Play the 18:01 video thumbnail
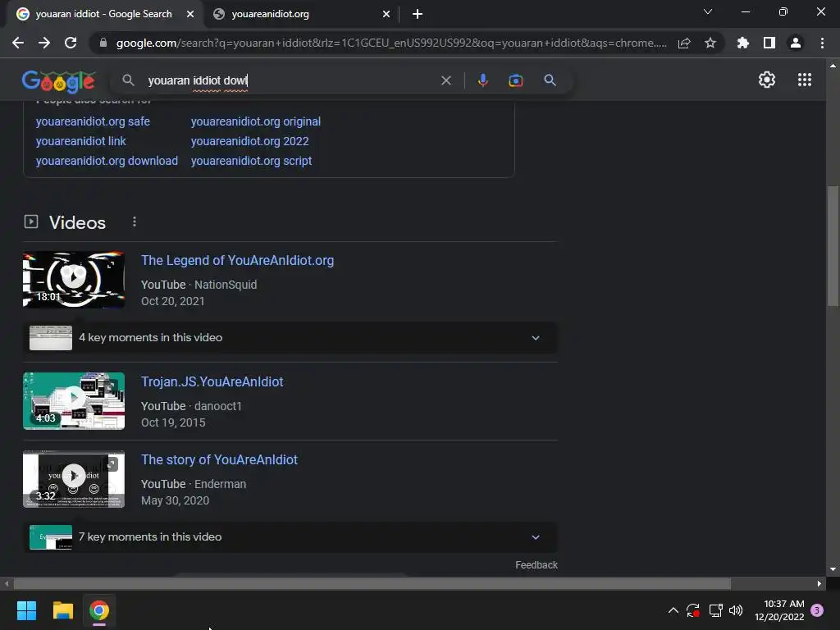Image resolution: width=840 pixels, height=630 pixels. pyautogui.click(x=73, y=280)
